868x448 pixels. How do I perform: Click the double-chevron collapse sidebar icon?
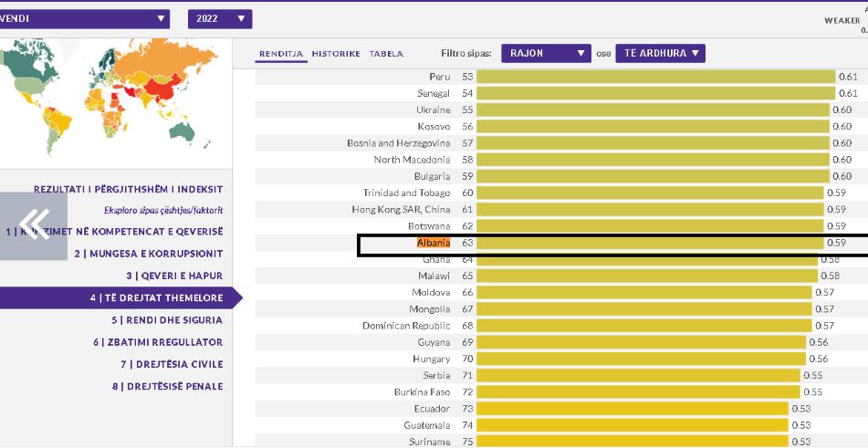(34, 225)
